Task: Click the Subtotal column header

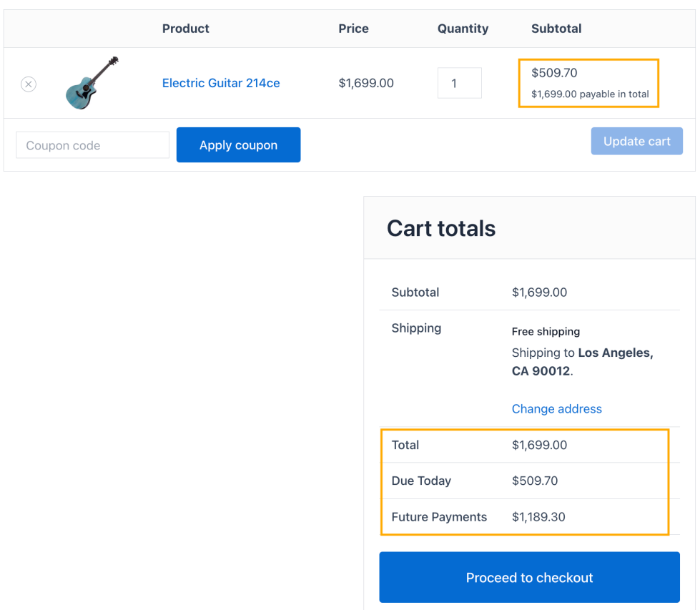Action: point(556,29)
